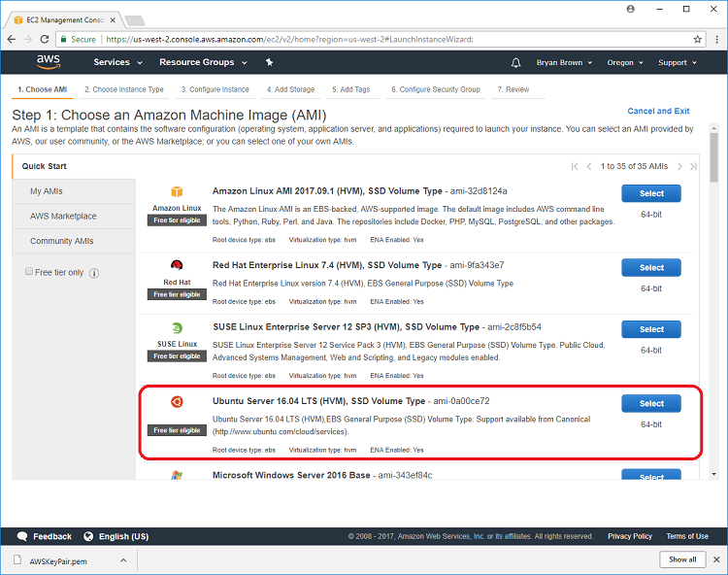This screenshot has width=728, height=575.
Task: Switch to the Review step
Action: point(513,89)
